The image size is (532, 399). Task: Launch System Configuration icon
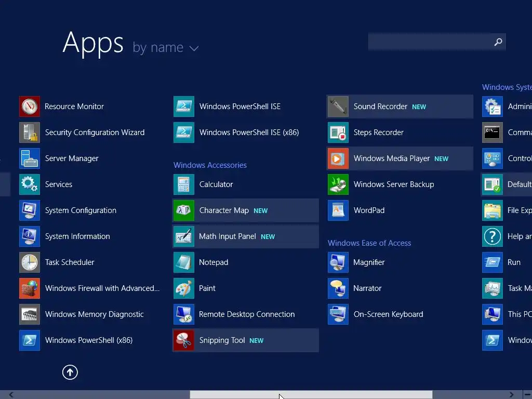coord(30,210)
